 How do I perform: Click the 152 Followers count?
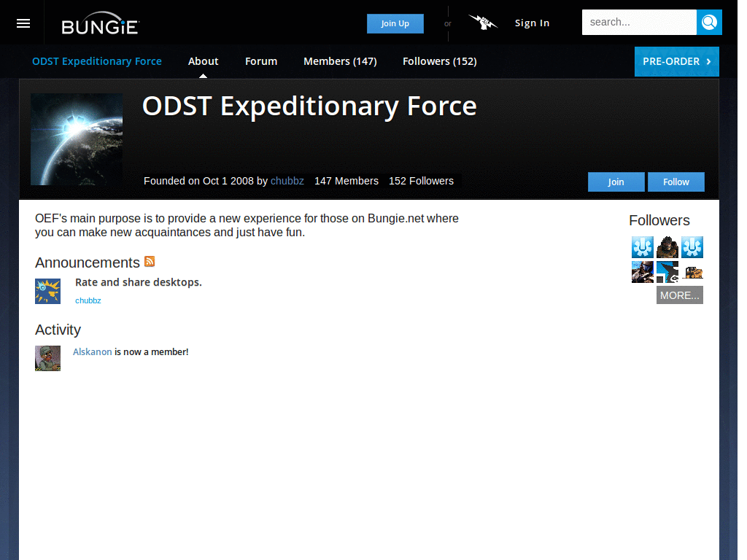click(421, 181)
